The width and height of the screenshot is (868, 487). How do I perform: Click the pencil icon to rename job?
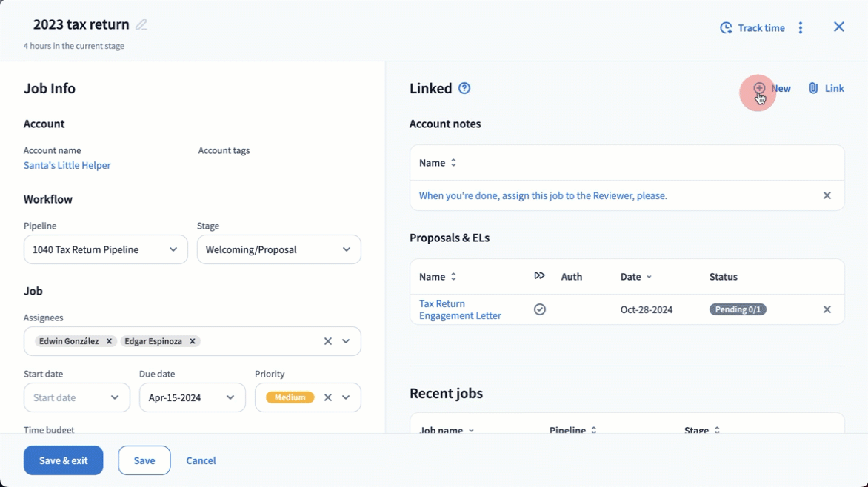[x=141, y=24]
